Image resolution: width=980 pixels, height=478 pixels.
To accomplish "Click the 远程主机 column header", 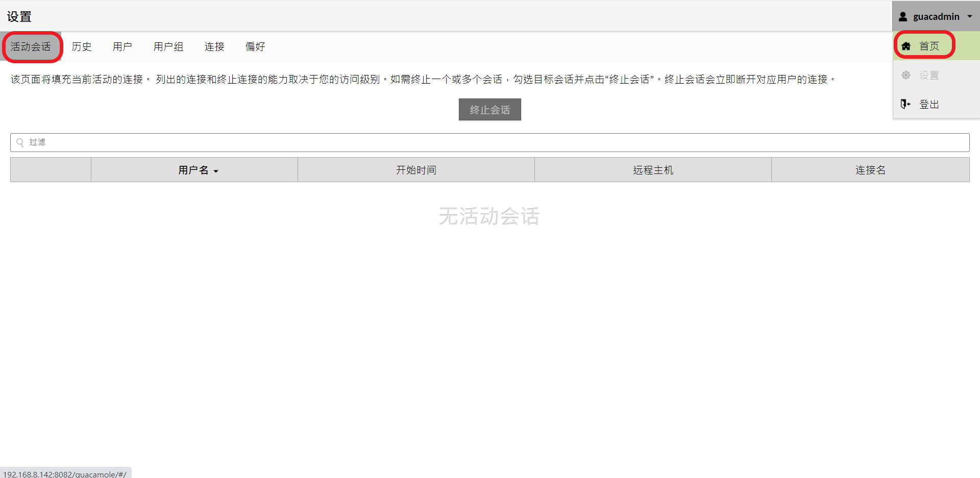I will tap(653, 170).
